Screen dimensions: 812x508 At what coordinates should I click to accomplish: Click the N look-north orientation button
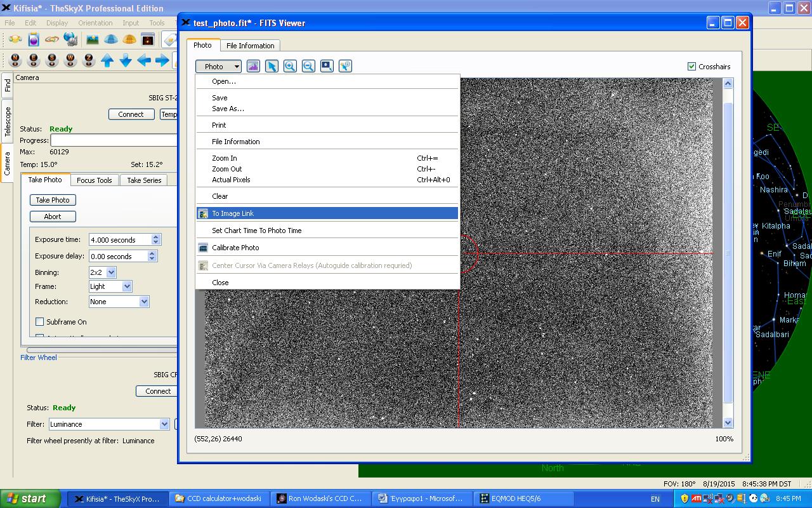click(15, 60)
